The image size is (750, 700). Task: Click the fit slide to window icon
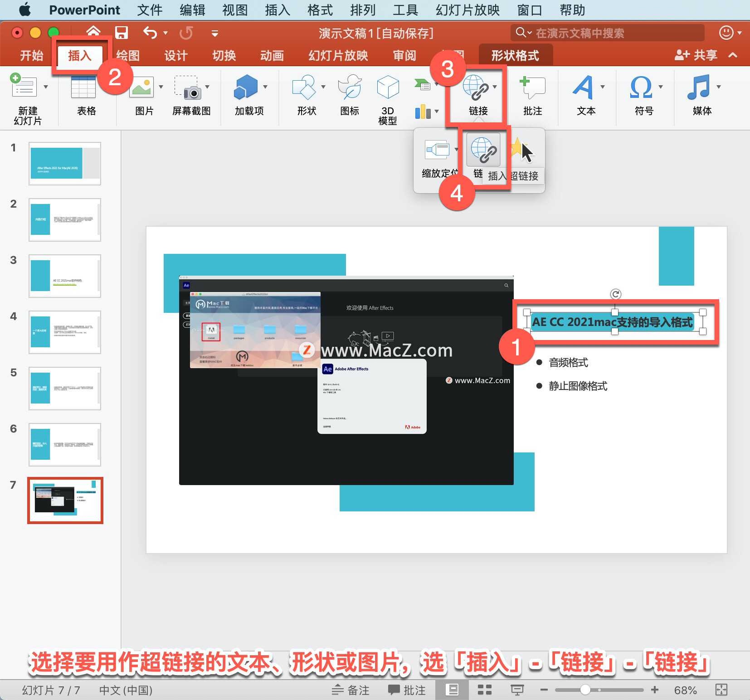[x=721, y=690]
